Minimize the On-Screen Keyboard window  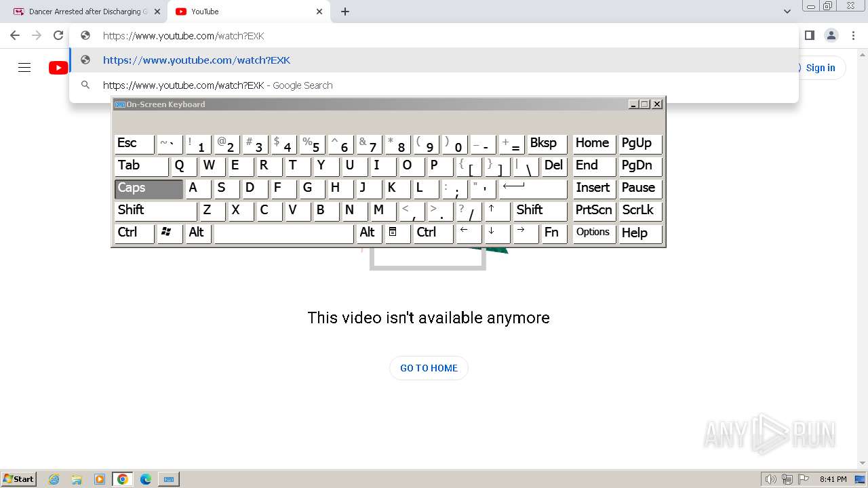633,104
